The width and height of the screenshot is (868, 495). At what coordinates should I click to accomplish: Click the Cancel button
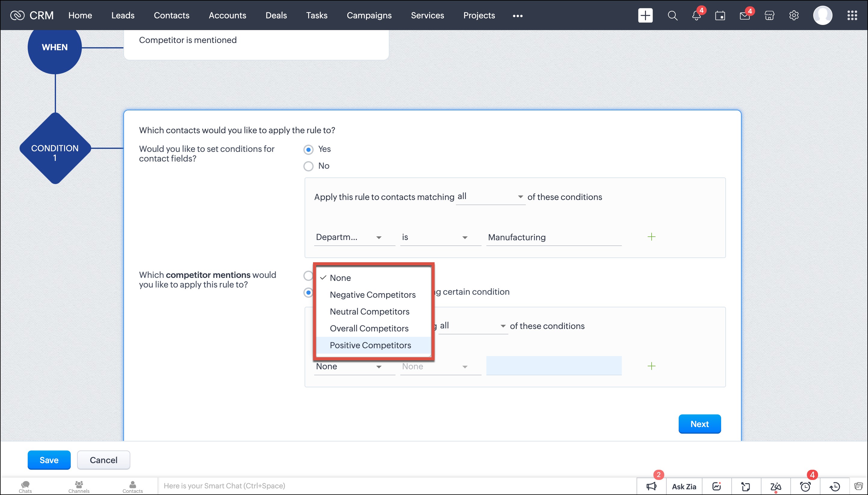[x=104, y=460]
